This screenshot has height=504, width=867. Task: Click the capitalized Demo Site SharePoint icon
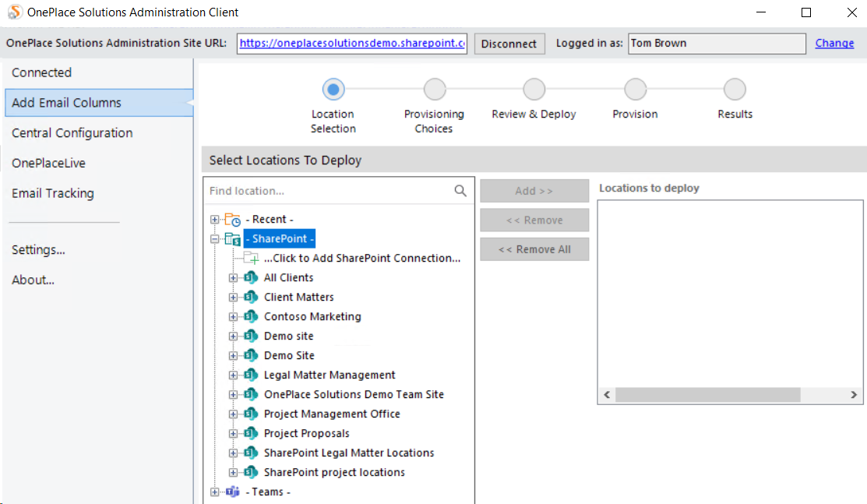tap(251, 355)
